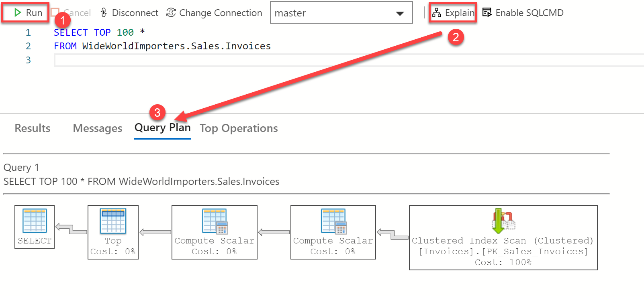Click Explain to show query plan
Viewport: 644px width, 296px height.
click(453, 13)
